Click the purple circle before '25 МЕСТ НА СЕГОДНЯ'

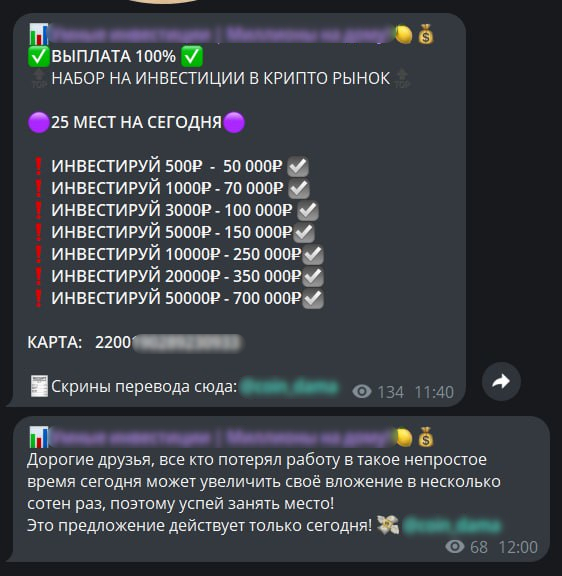39,122
